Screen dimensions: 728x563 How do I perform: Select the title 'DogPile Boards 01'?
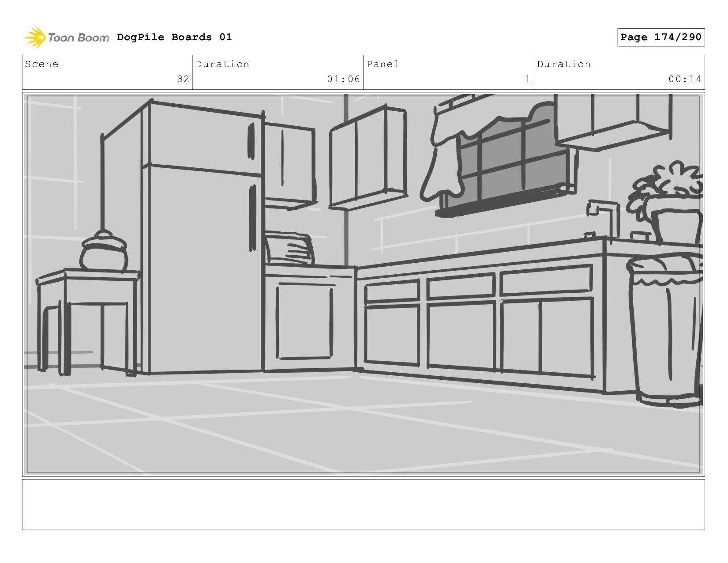coord(174,37)
